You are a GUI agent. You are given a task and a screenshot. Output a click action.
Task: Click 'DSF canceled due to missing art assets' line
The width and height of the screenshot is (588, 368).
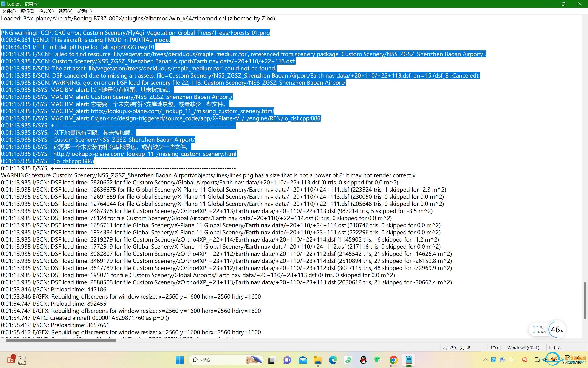(x=240, y=75)
